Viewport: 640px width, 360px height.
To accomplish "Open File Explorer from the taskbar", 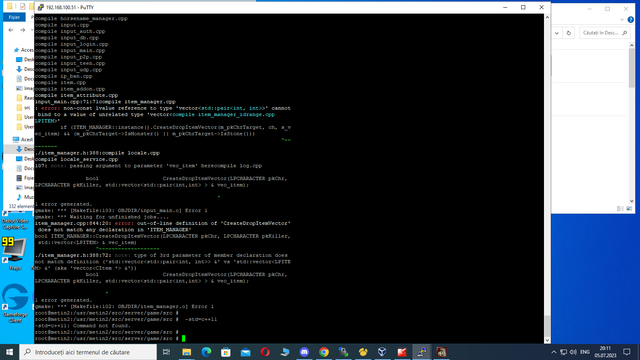I will (187, 352).
